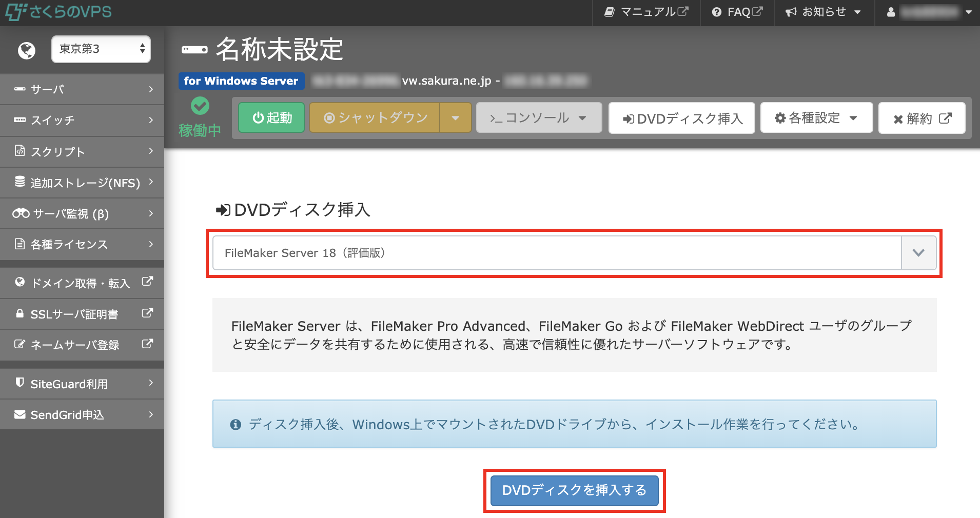
Task: Click the license document icon
Action: [20, 244]
